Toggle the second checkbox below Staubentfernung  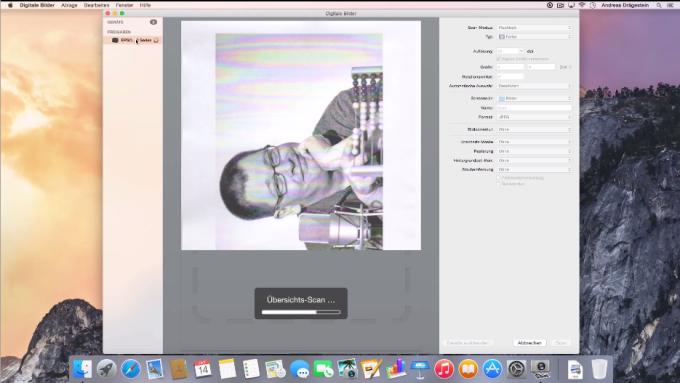coord(499,184)
